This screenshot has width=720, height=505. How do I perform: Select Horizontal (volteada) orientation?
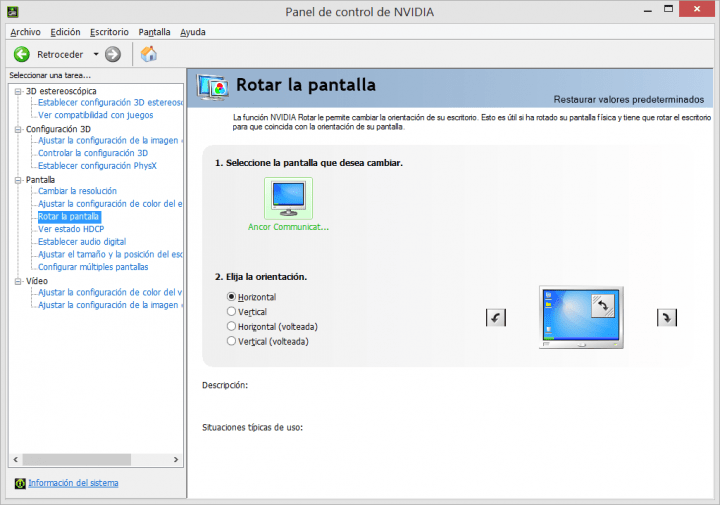[231, 326]
